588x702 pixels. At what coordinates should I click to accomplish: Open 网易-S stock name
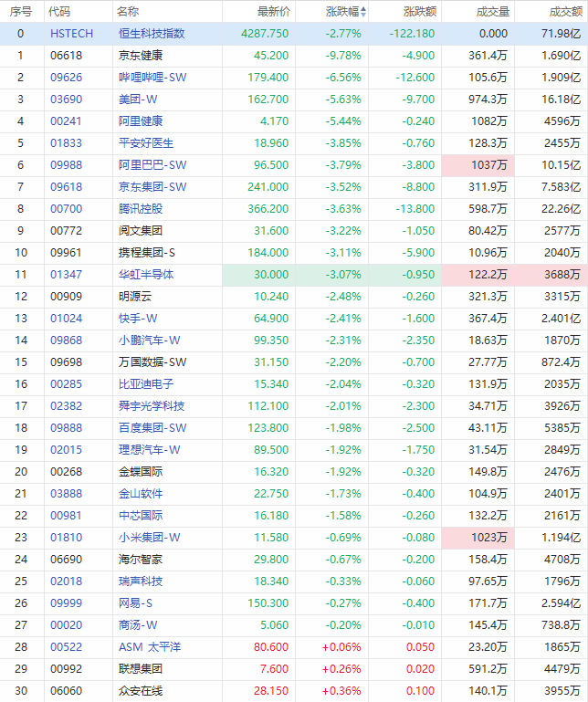point(135,603)
